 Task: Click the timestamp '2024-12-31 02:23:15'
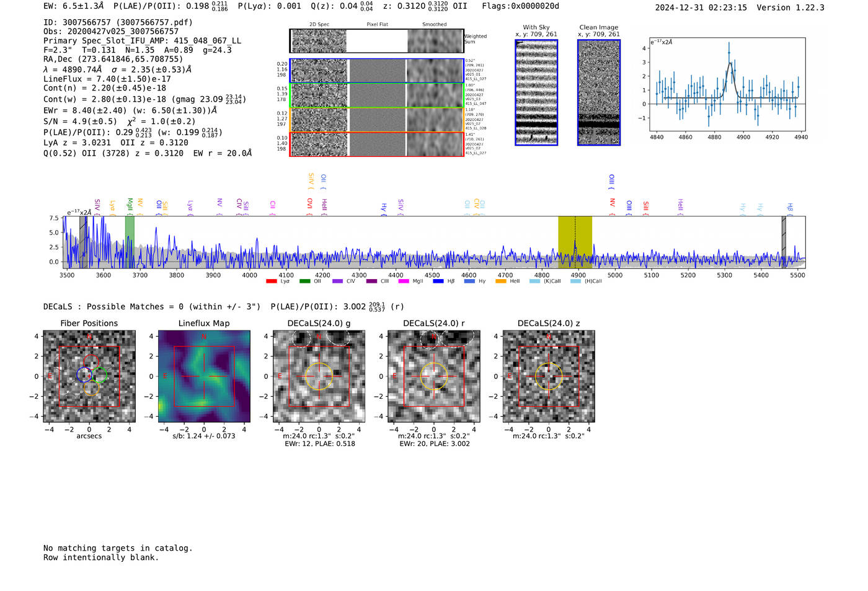pyautogui.click(x=701, y=7)
